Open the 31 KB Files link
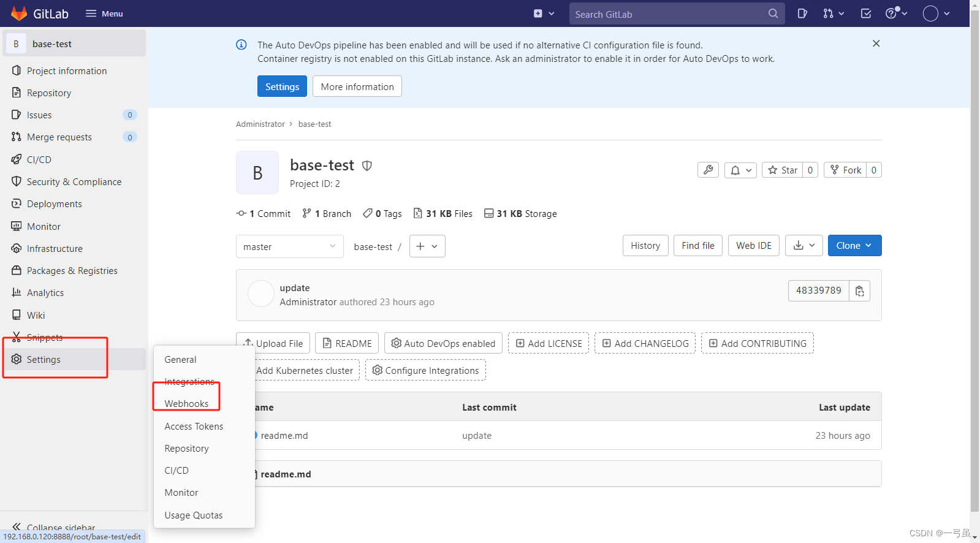The height and width of the screenshot is (543, 980). [443, 213]
